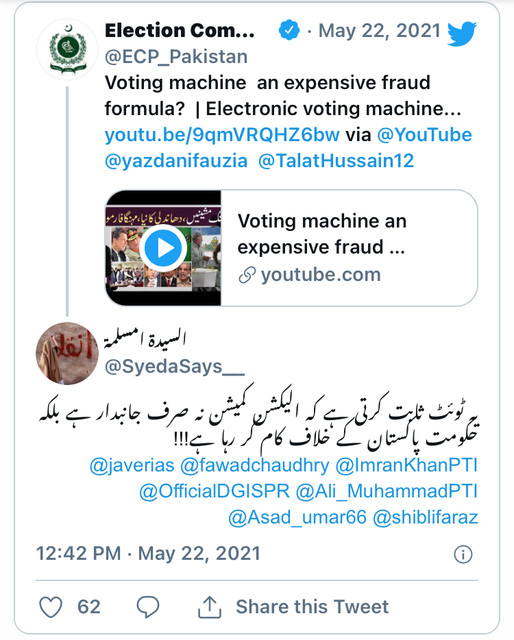This screenshot has width=514, height=640.
Task: Visit @TalatHussain12 profile mention
Action: click(x=336, y=161)
